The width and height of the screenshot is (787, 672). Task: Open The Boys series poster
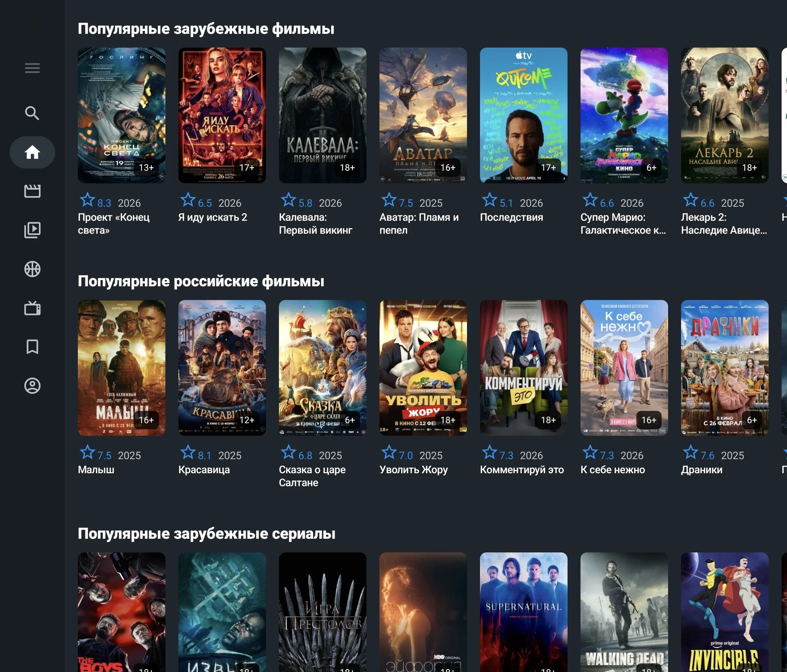122,612
